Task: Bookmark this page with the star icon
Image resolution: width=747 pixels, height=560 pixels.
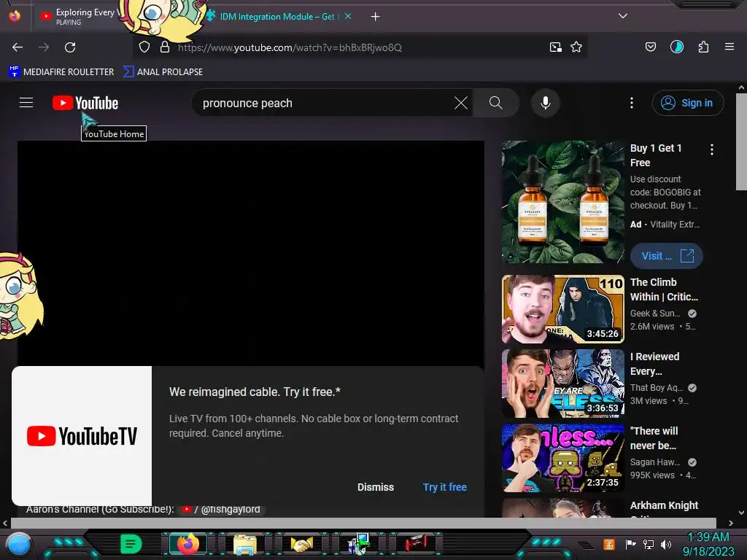Action: coord(576,47)
